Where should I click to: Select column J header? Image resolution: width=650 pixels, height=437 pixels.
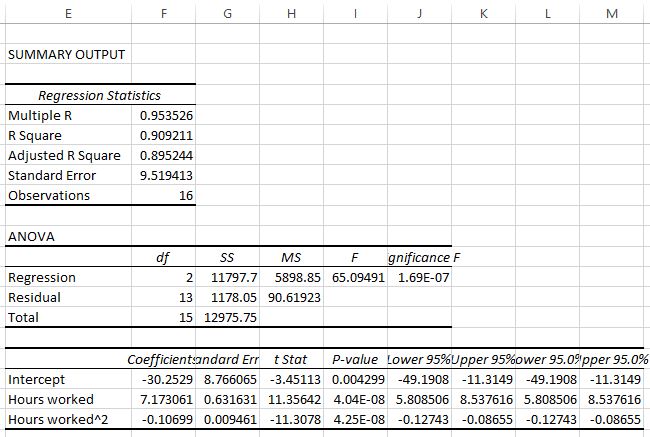click(x=420, y=13)
